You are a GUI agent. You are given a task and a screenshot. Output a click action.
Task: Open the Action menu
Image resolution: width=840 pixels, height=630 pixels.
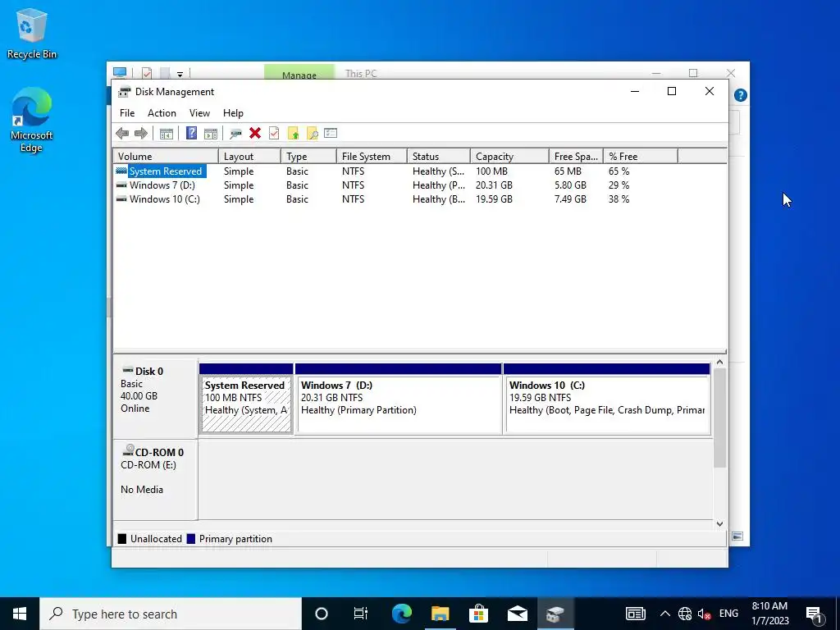click(162, 113)
